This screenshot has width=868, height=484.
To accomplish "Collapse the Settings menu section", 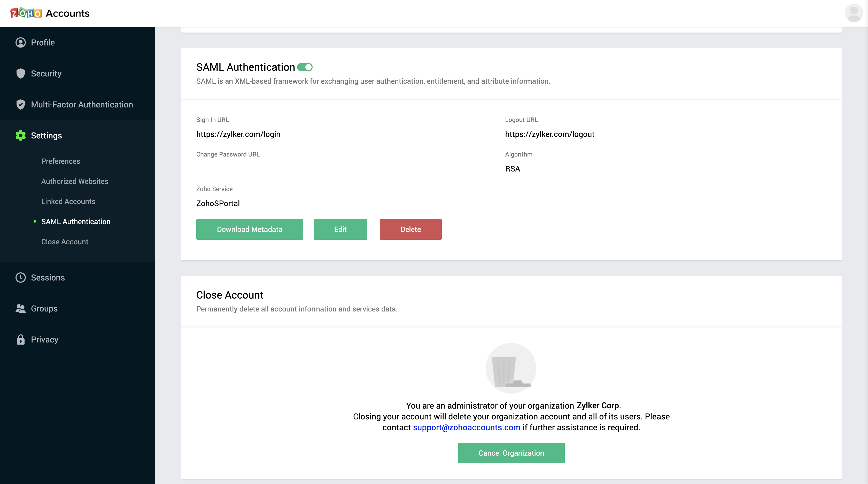I will [47, 135].
